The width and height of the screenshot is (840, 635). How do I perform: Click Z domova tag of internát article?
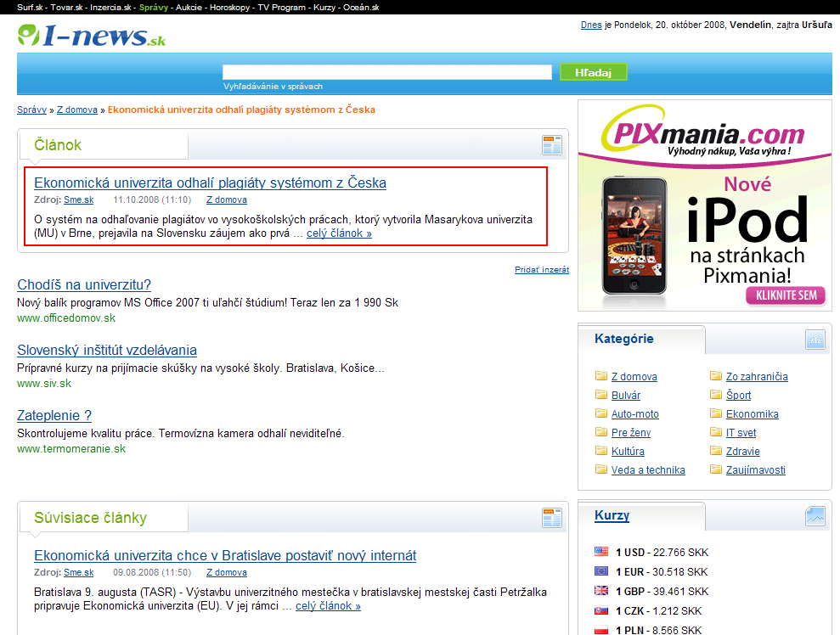[x=227, y=572]
